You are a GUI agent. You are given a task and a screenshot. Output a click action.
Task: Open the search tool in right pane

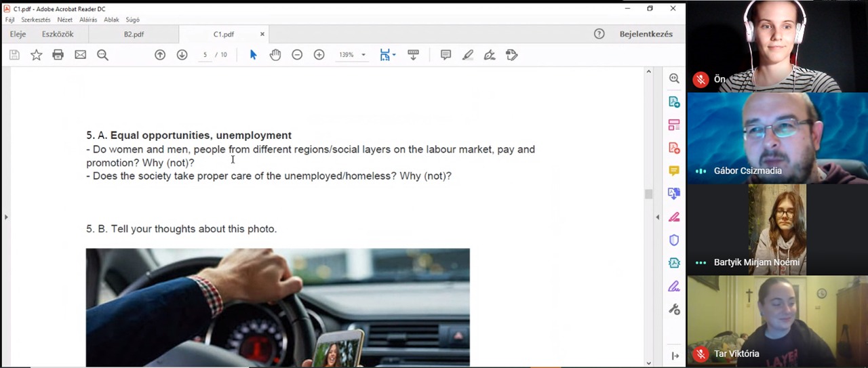tap(674, 79)
